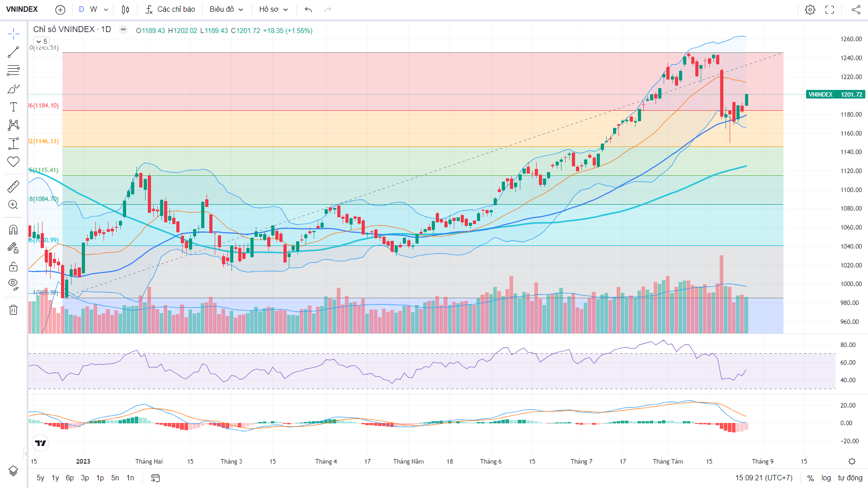Viewport: 868px width, 488px height.
Task: Toggle magnet mode for drawings
Action: (x=14, y=230)
